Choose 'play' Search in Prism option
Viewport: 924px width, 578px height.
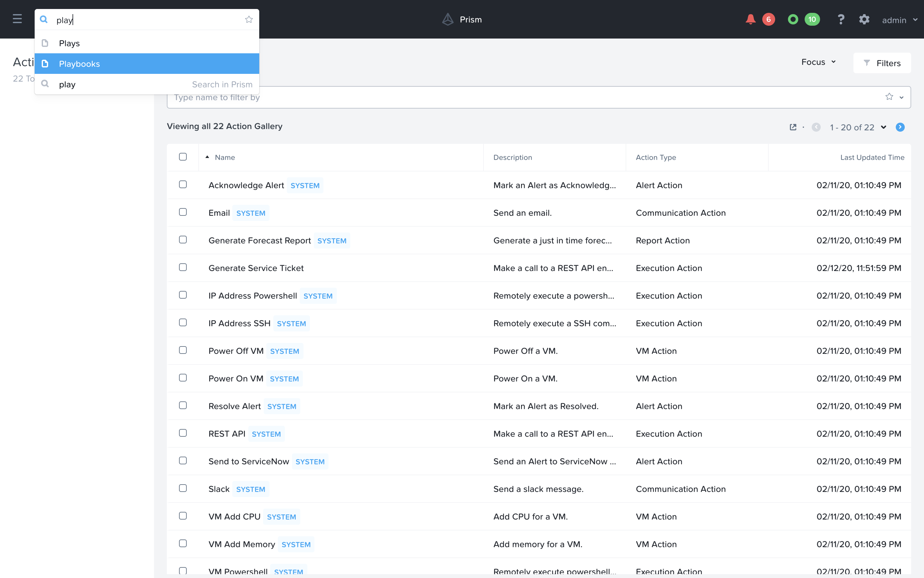click(147, 84)
